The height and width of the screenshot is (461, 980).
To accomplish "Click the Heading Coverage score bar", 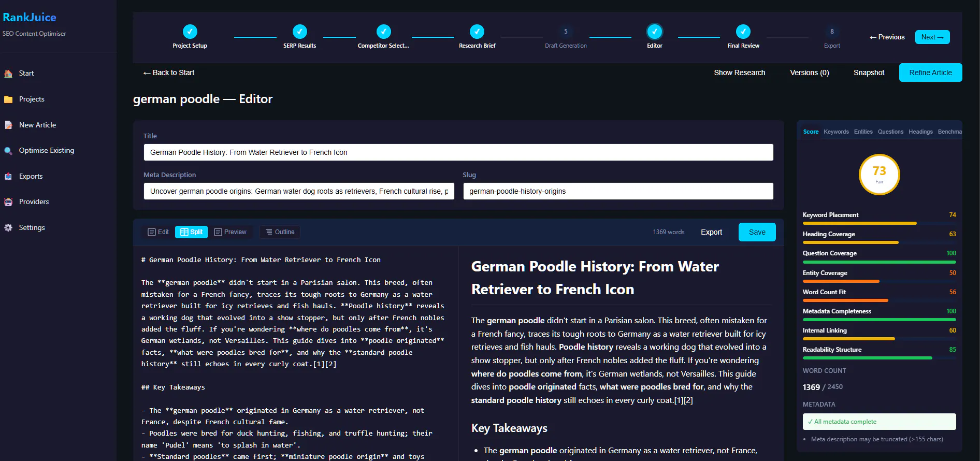I will 879,242.
